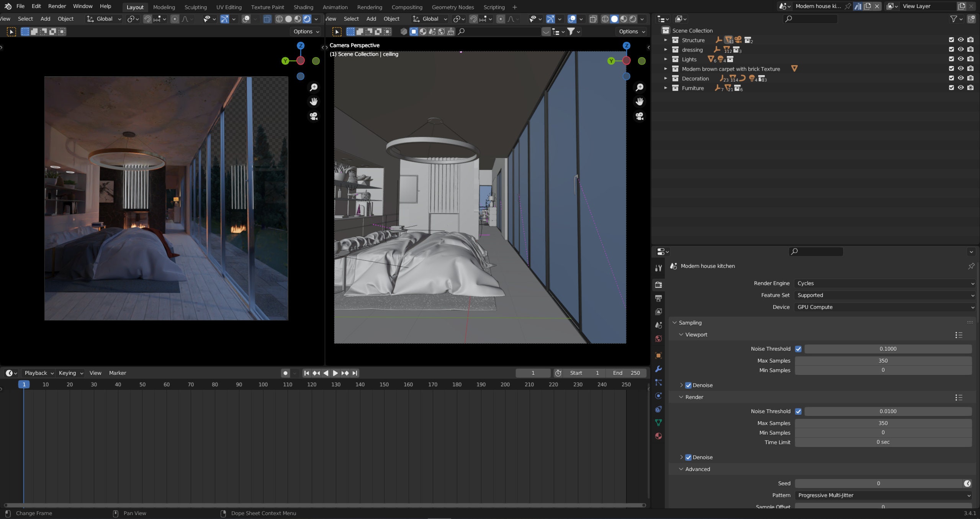
Task: Open the Render menu
Action: click(x=57, y=6)
